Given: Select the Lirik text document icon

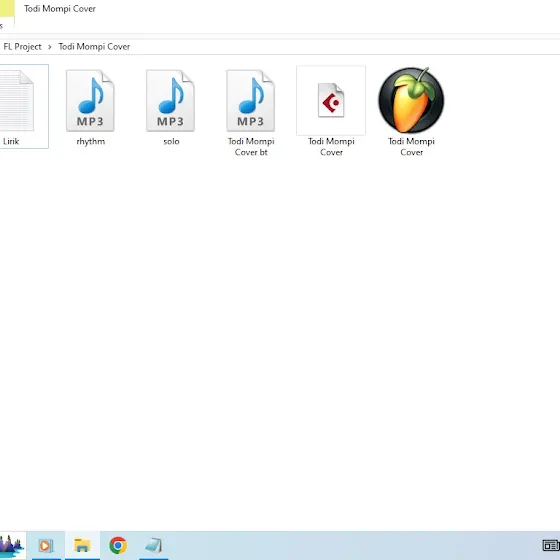Looking at the screenshot, I should point(16,100).
